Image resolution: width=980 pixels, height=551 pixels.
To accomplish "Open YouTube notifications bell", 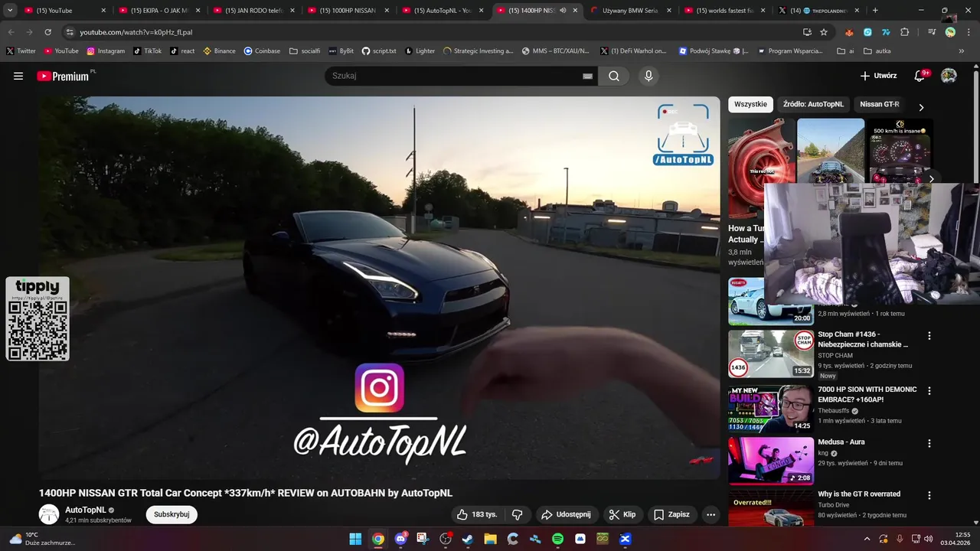I will point(920,76).
